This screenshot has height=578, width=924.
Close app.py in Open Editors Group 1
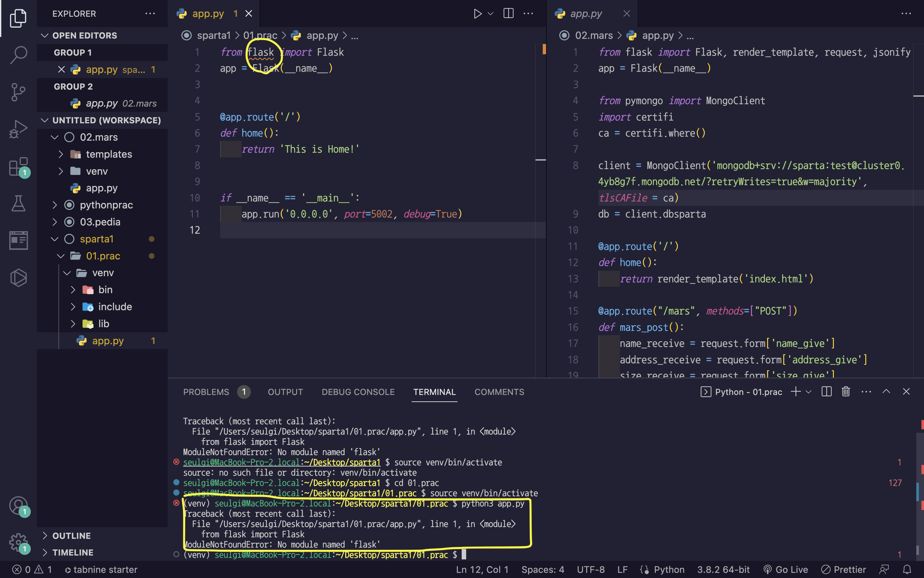(x=62, y=69)
